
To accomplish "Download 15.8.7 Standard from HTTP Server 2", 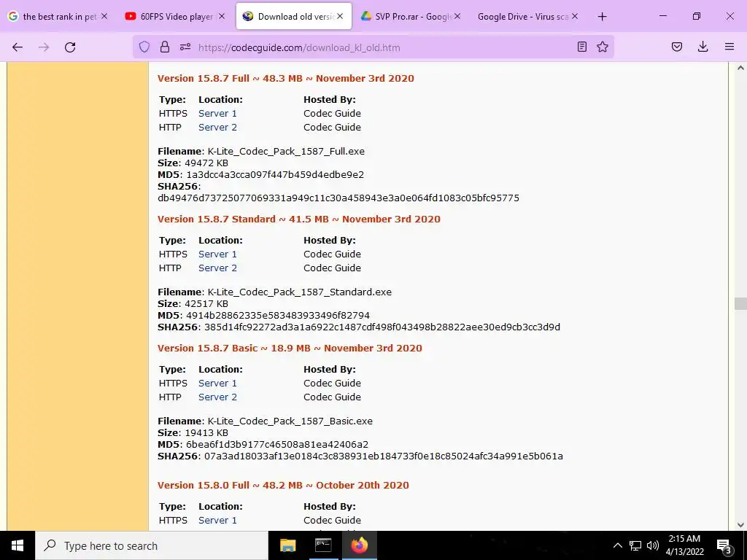I will [217, 268].
